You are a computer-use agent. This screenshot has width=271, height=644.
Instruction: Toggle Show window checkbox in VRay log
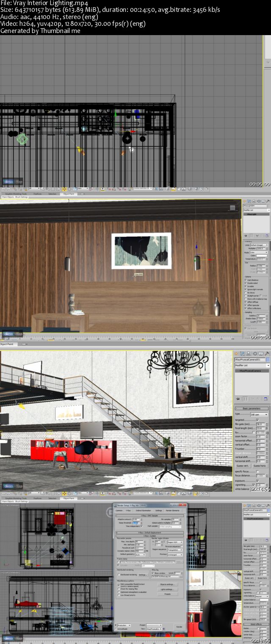(x=152, y=573)
